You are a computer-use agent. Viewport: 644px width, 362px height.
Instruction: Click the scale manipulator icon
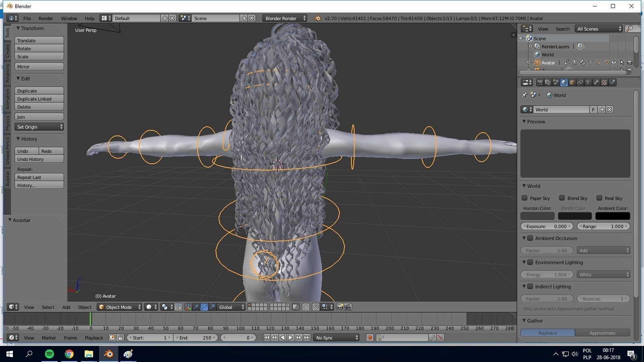(x=212, y=307)
